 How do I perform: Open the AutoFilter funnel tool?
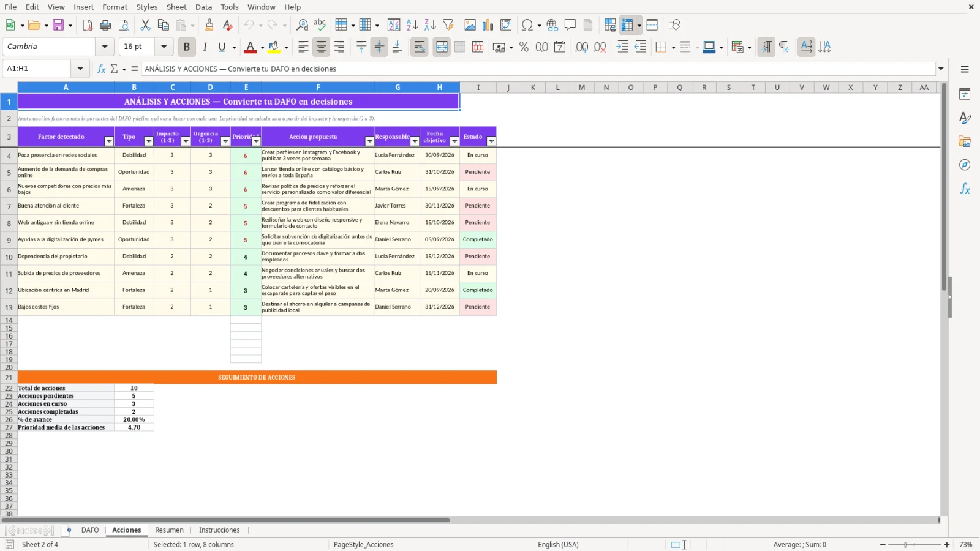tap(448, 25)
